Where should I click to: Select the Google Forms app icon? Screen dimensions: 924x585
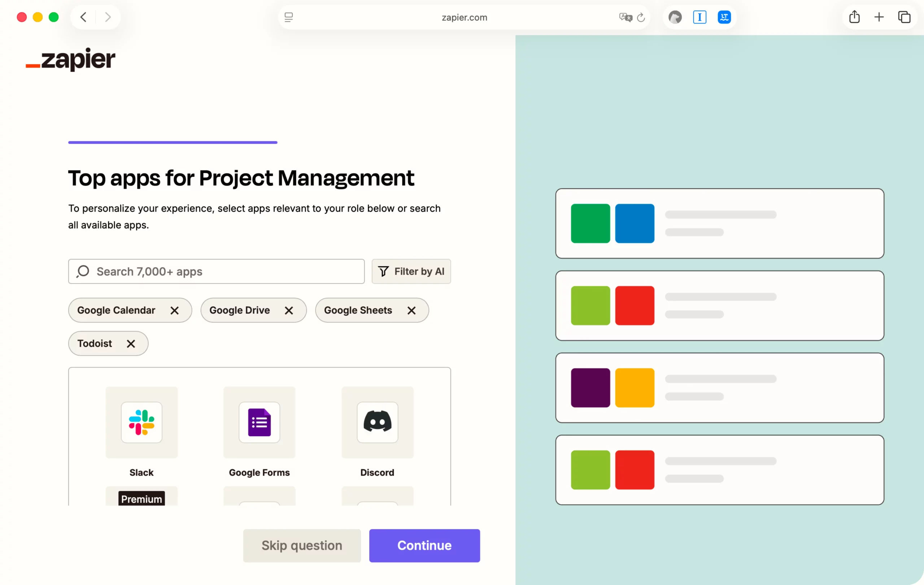click(x=260, y=422)
